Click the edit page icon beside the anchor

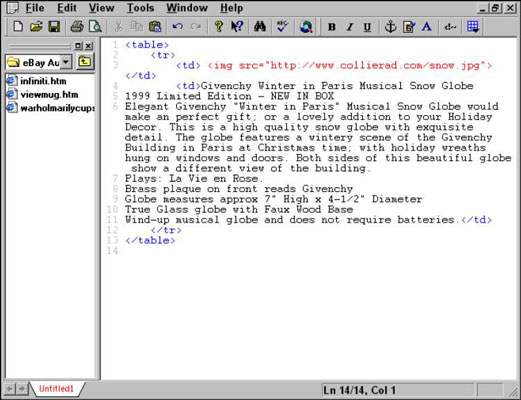click(409, 26)
